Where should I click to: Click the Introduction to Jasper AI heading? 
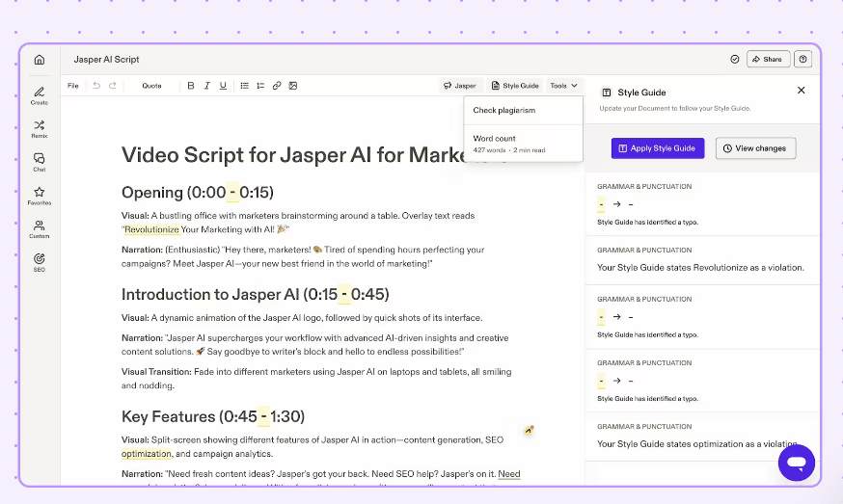click(256, 295)
